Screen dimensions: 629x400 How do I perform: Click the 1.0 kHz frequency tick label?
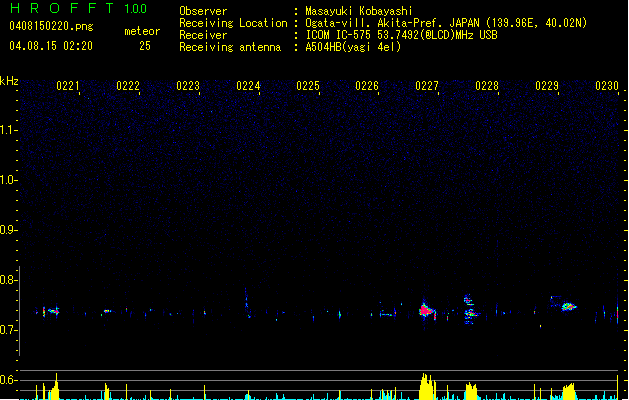point(8,180)
